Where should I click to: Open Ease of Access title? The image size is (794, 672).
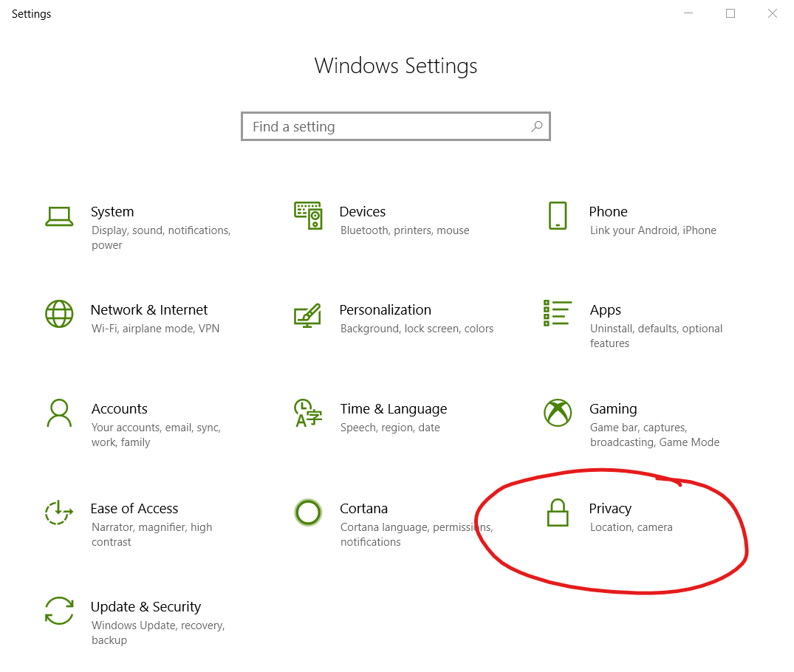tap(134, 509)
